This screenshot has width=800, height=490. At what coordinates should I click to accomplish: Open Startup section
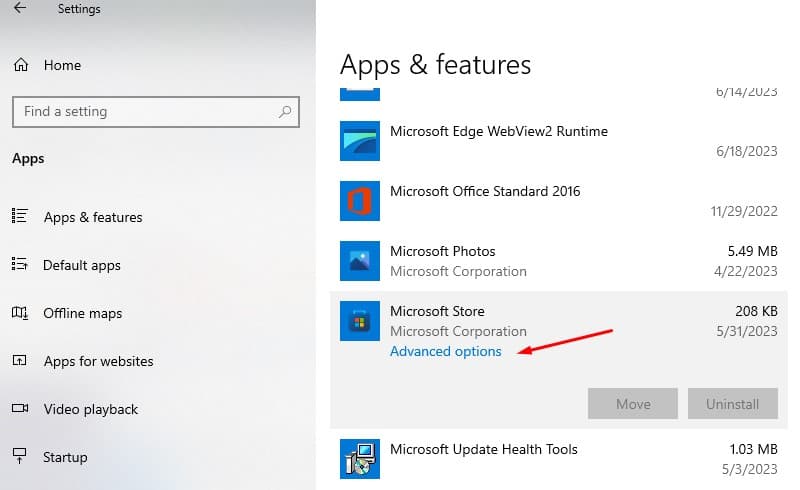(x=65, y=457)
